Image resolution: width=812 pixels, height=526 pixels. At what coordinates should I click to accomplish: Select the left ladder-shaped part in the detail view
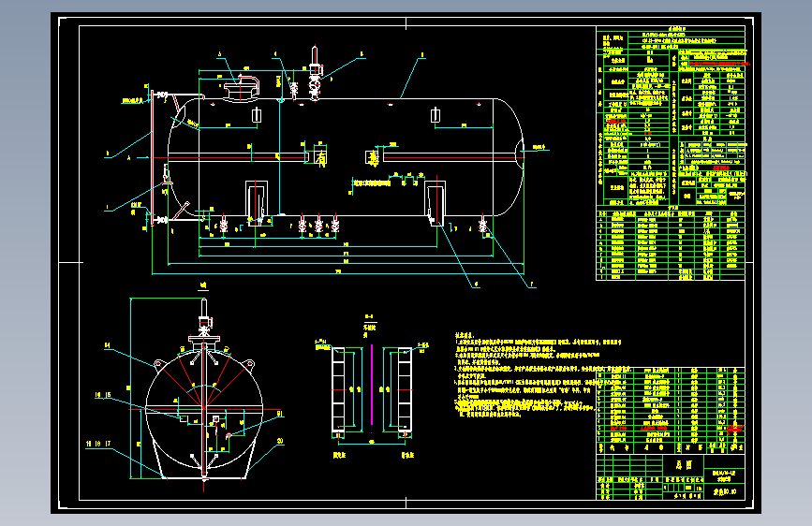[x=338, y=389]
